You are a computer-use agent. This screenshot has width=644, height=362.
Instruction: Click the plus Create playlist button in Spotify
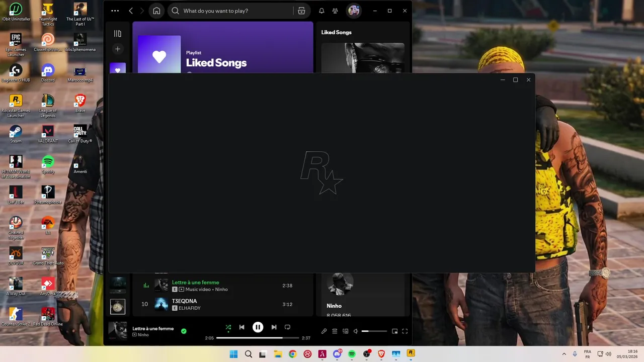click(x=118, y=49)
